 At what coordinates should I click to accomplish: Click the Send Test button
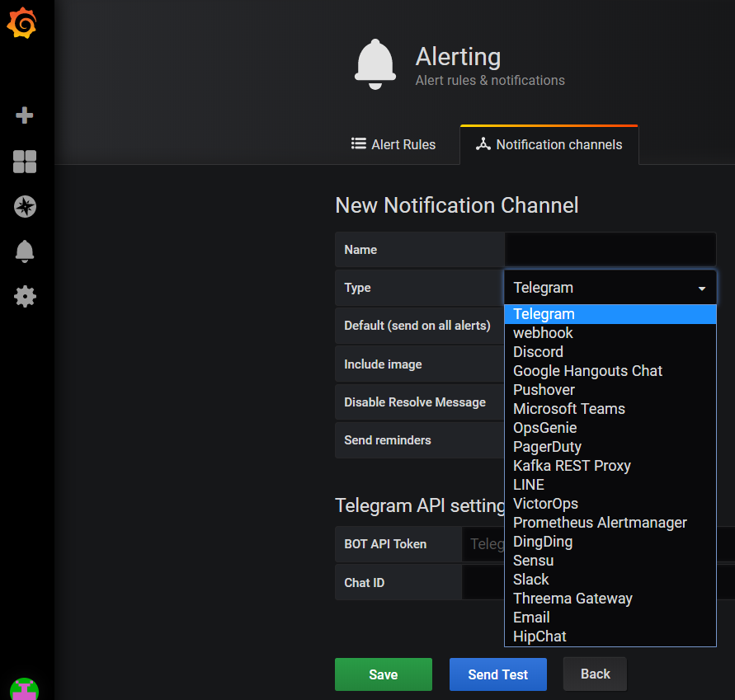[497, 674]
